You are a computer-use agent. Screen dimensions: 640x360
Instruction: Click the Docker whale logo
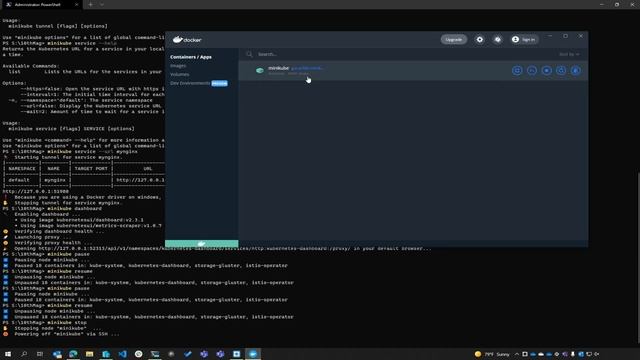tap(187, 40)
